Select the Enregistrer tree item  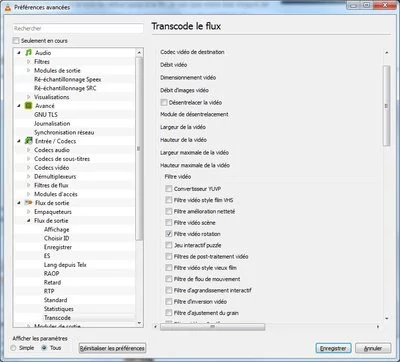coord(58,247)
